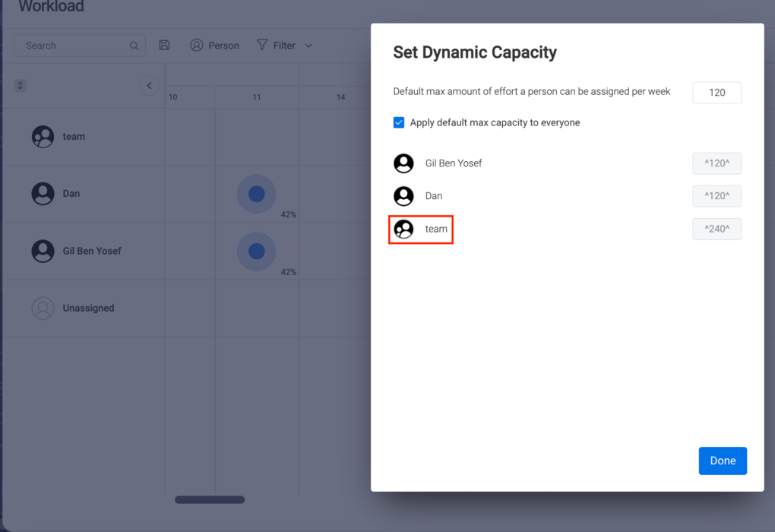
Task: Click the team avatar in Workload list
Action: point(43,137)
